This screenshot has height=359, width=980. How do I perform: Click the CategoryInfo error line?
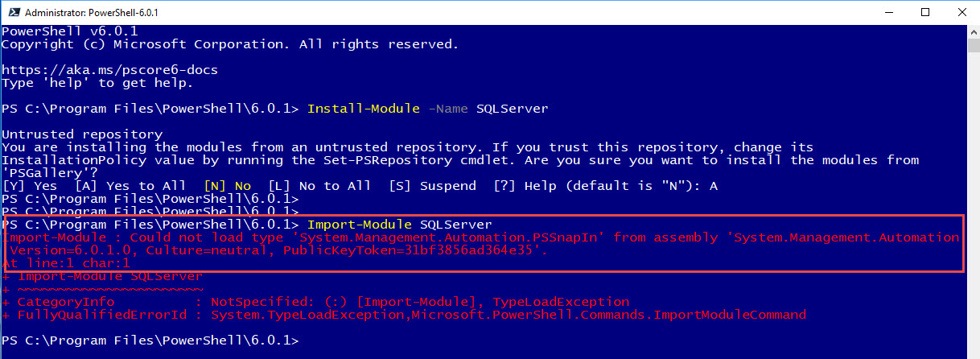[315, 302]
